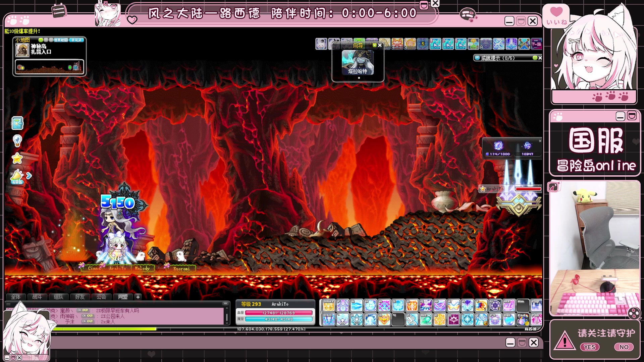Select the 公会 chat tab
Image resolution: width=644 pixels, height=362 pixels.
click(101, 297)
